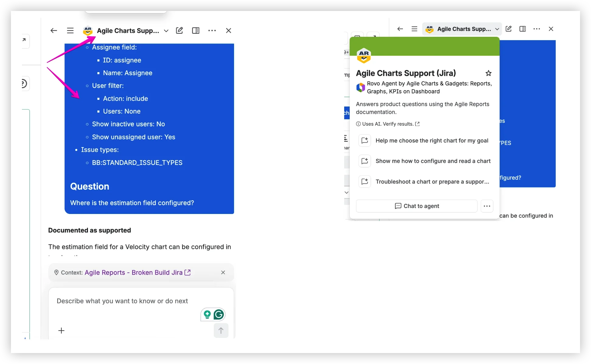Remove the Context chip with its X
This screenshot has height=364, width=591.
[223, 272]
